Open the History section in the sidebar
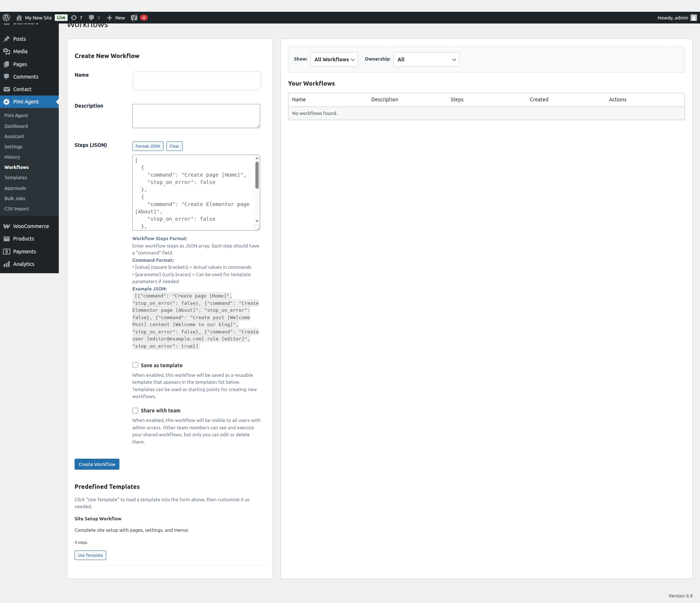 (12, 157)
